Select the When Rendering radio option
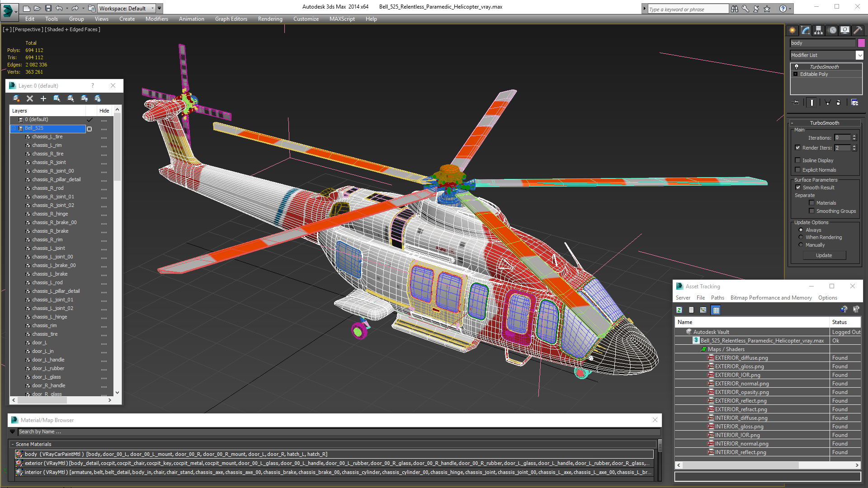 (801, 237)
